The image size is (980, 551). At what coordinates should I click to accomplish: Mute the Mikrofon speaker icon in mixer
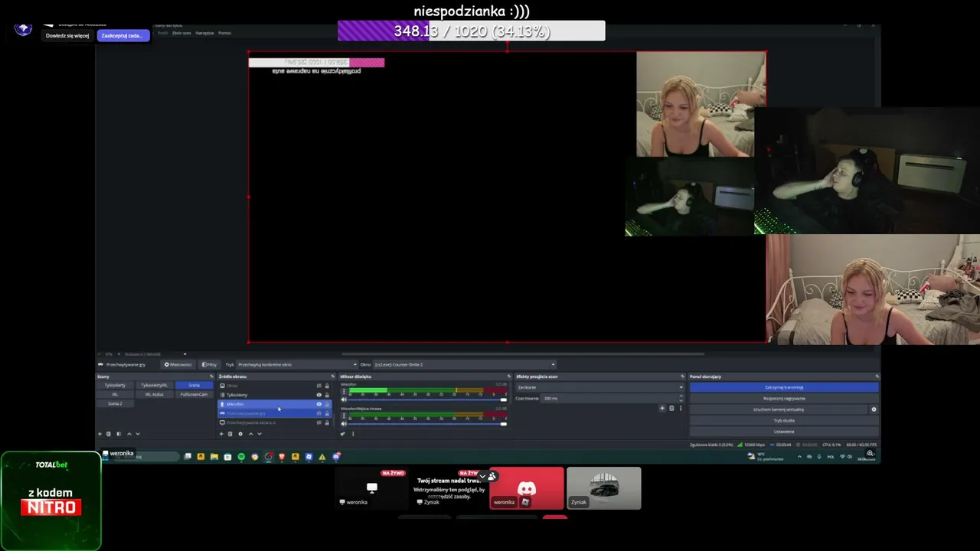click(x=344, y=399)
